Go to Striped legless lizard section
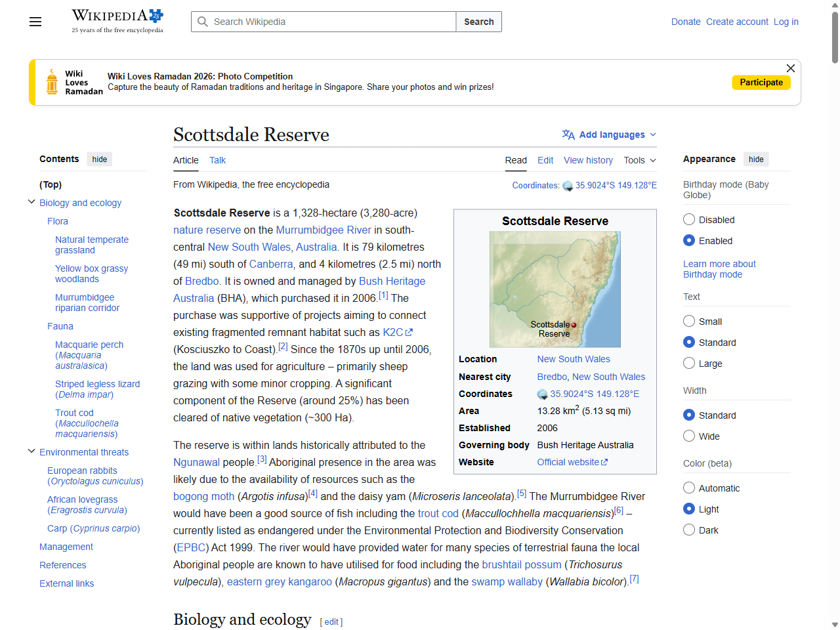The height and width of the screenshot is (630, 840). click(x=97, y=389)
